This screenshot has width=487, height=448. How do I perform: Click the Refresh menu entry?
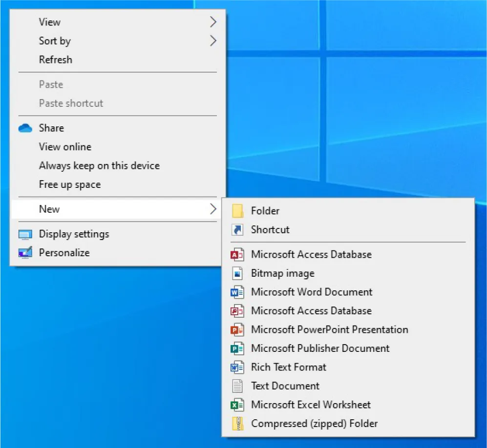coord(55,60)
